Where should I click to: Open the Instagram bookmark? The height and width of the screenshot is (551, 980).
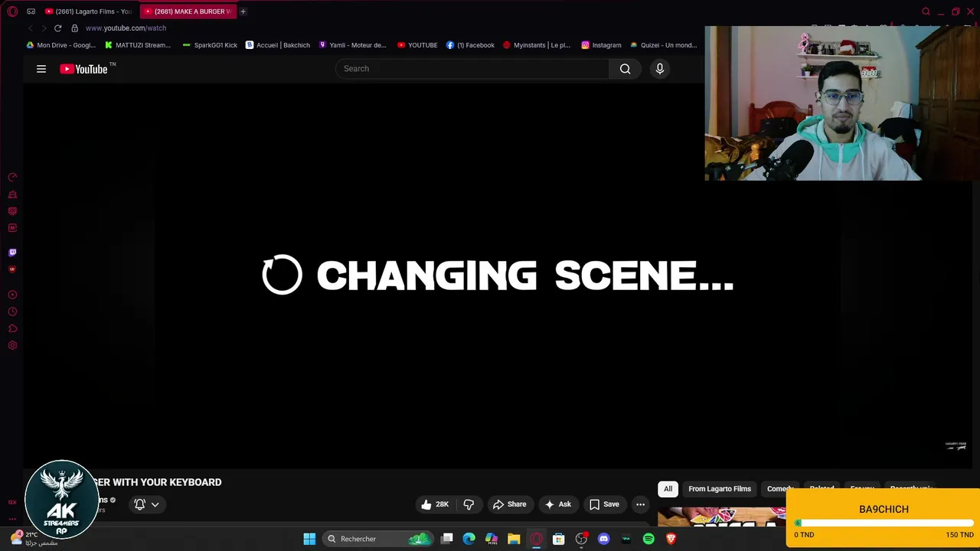tap(602, 45)
